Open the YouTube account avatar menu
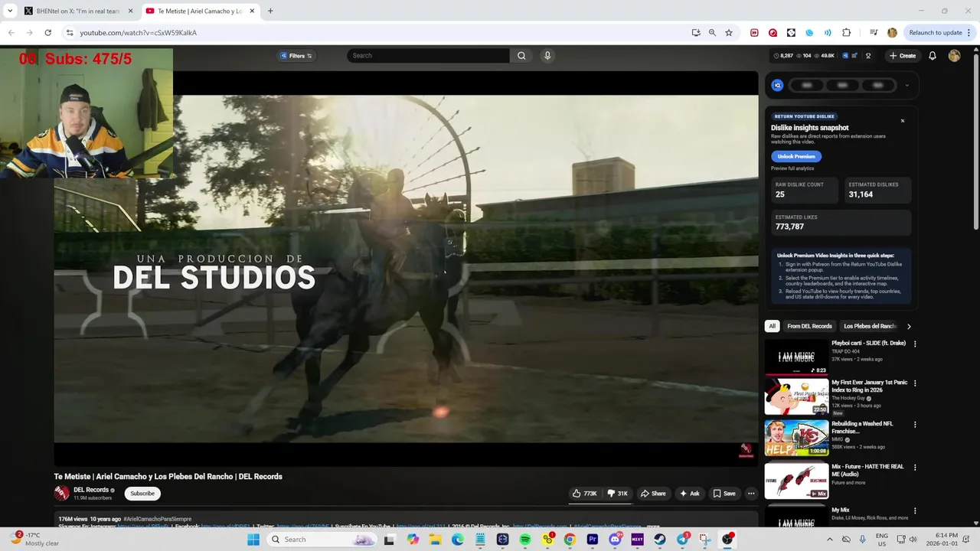Viewport: 980px width, 551px height. (x=954, y=55)
